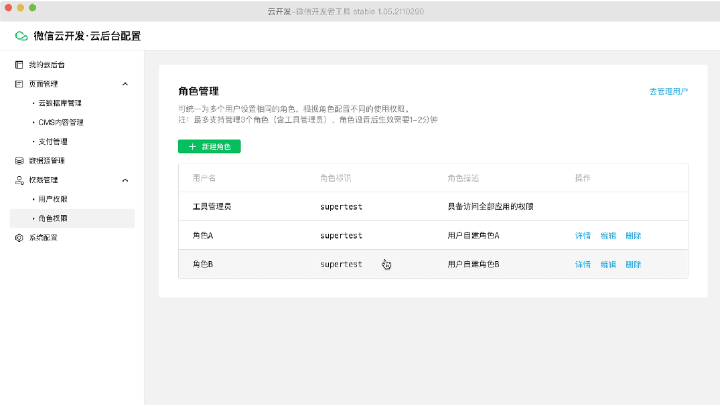Viewport: 720px width, 406px height.
Task: Click the 我的云后台 layout icon in sidebar
Action: tap(19, 65)
